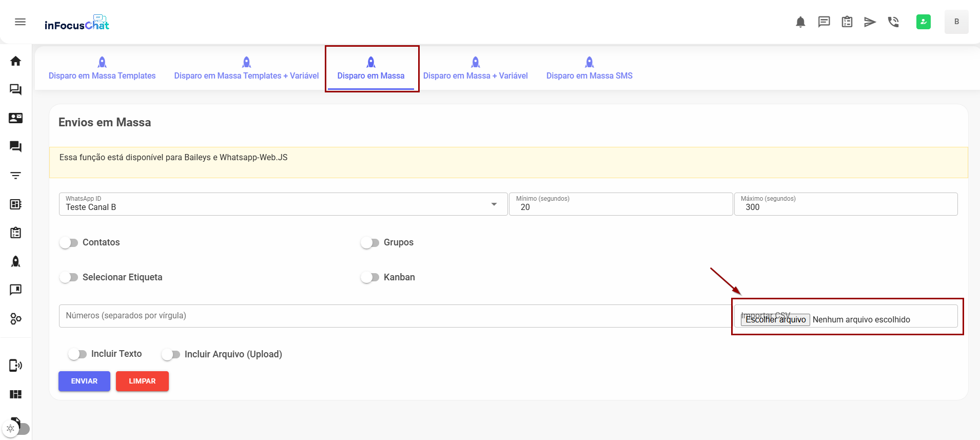Enable the Contatos toggle
Viewport: 980px width, 440px height.
[x=69, y=242]
